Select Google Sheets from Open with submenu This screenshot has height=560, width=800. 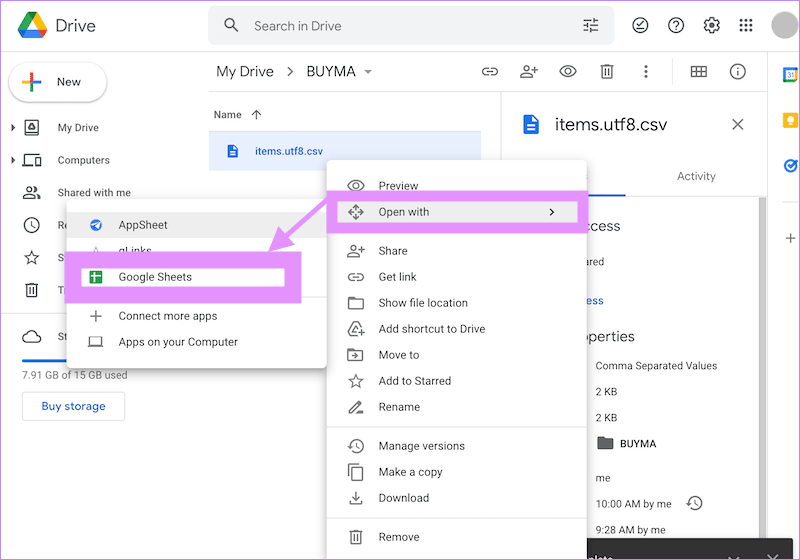155,277
